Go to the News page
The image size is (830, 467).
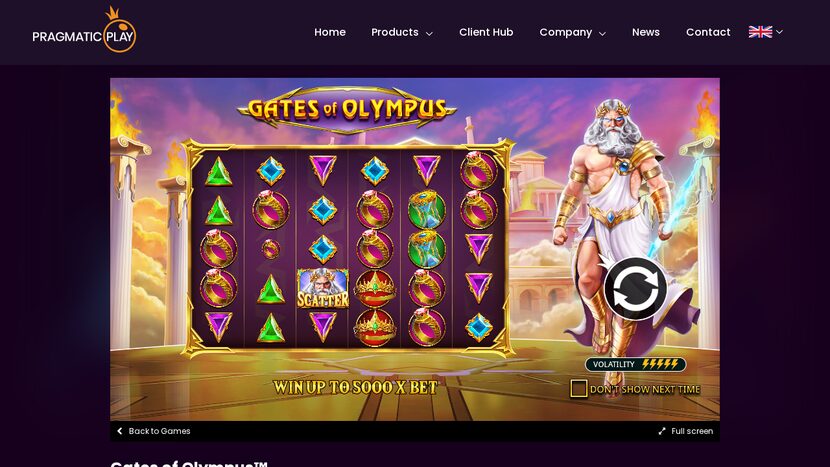646,32
